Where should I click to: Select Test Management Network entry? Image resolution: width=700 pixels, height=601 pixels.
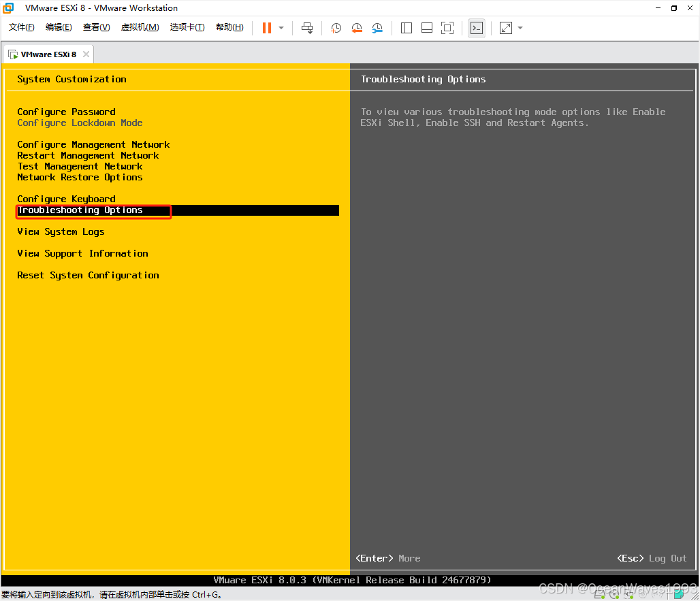point(80,167)
